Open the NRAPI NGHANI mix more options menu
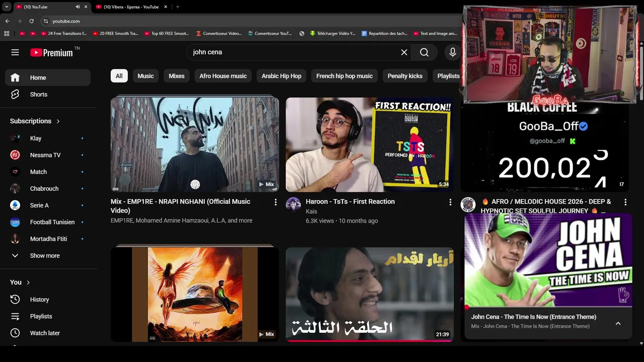This screenshot has width=644, height=362. point(275,202)
